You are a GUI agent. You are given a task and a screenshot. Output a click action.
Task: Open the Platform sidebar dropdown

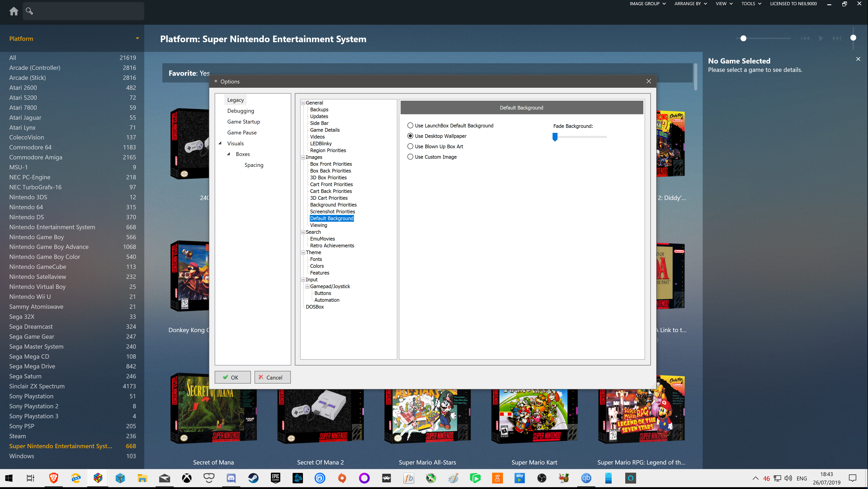[x=137, y=39]
